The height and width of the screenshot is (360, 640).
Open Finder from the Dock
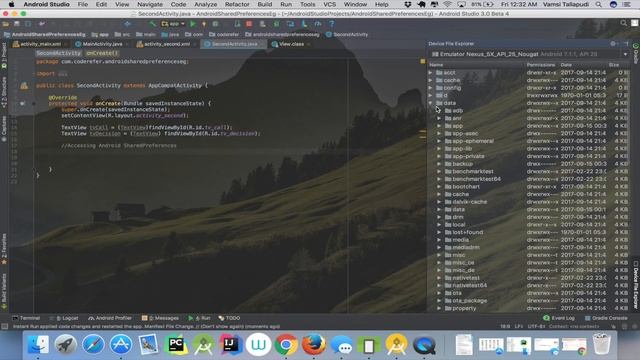pyautogui.click(x=38, y=345)
